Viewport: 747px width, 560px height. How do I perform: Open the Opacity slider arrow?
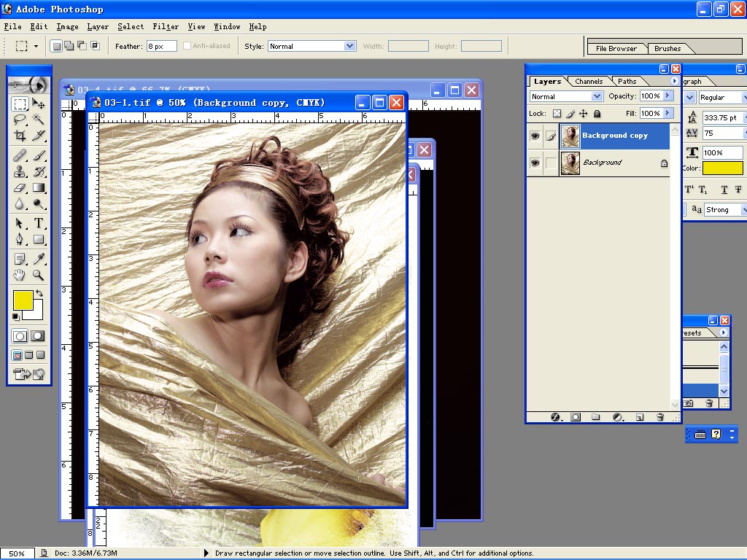[x=667, y=96]
